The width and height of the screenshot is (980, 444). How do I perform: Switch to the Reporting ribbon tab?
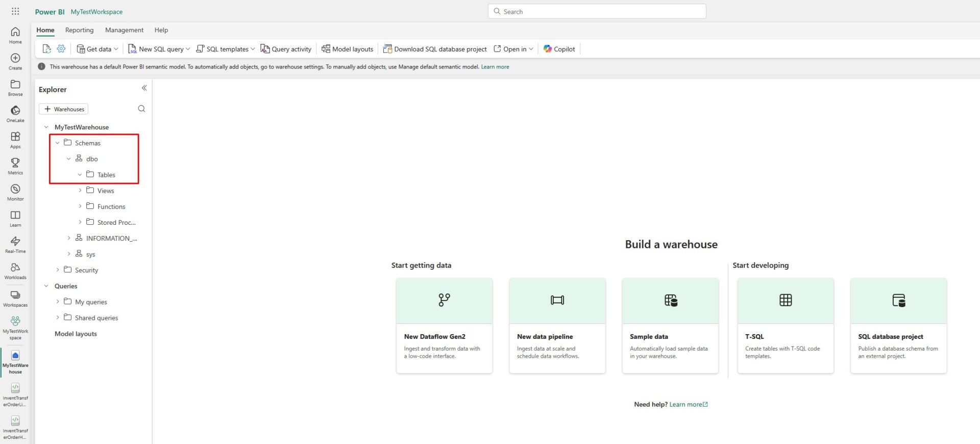point(80,30)
